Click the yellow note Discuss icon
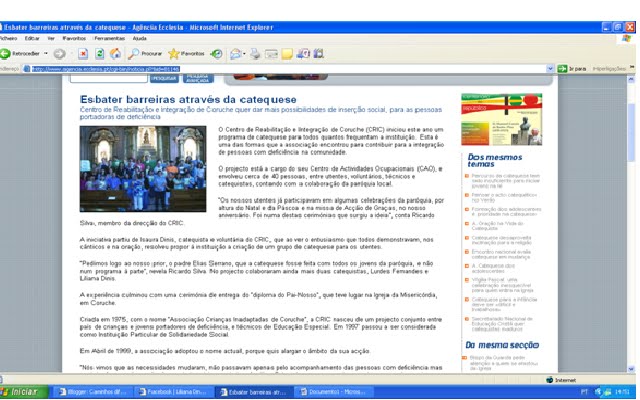Image resolution: width=640 pixels, height=400 pixels. pos(287,53)
